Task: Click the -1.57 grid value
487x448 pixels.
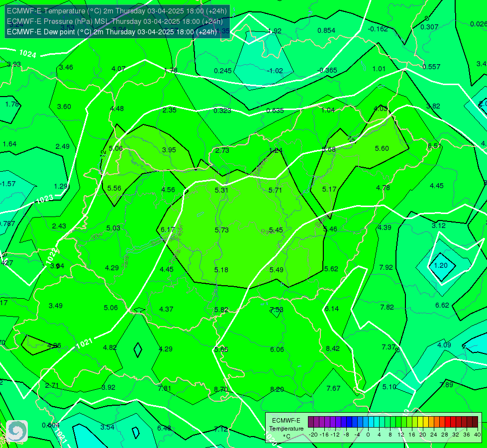Action: [x=7, y=184]
